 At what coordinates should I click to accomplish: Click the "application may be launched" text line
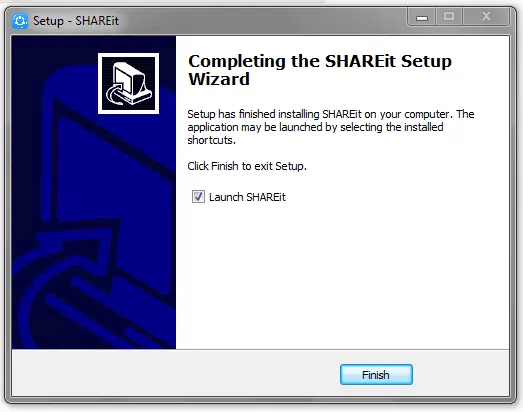[x=315, y=127]
